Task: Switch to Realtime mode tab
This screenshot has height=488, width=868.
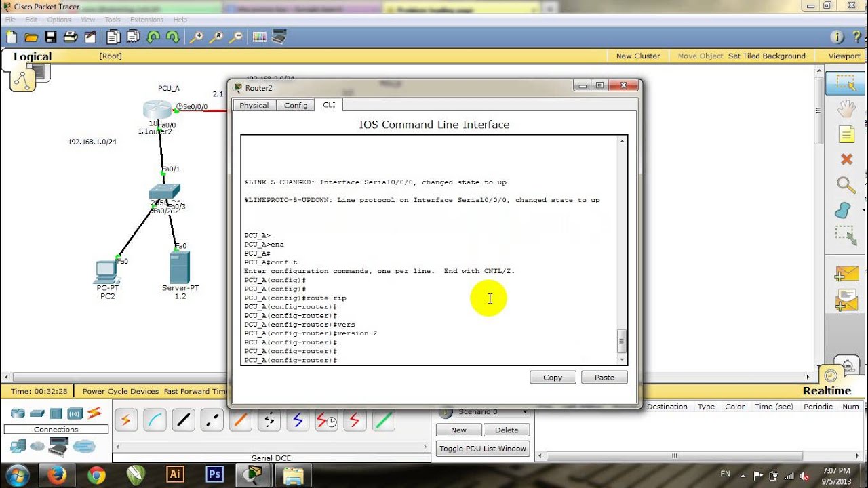Action: (x=827, y=391)
